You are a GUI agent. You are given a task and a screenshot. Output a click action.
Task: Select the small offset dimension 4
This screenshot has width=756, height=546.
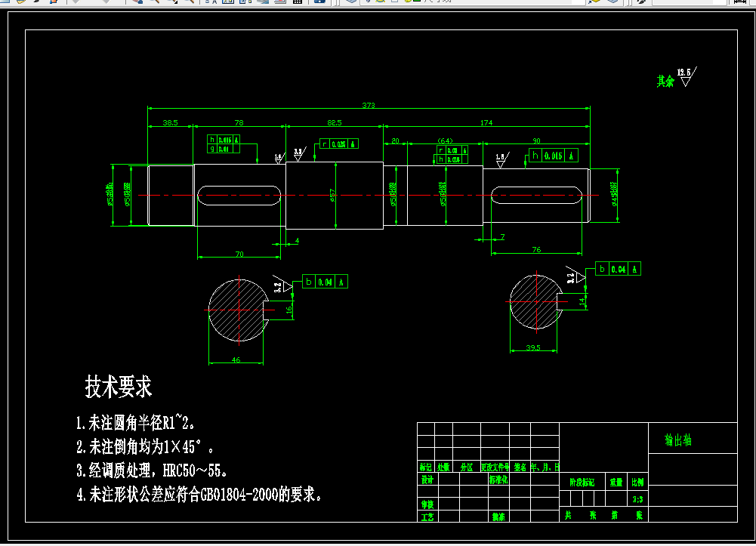tap(297, 240)
